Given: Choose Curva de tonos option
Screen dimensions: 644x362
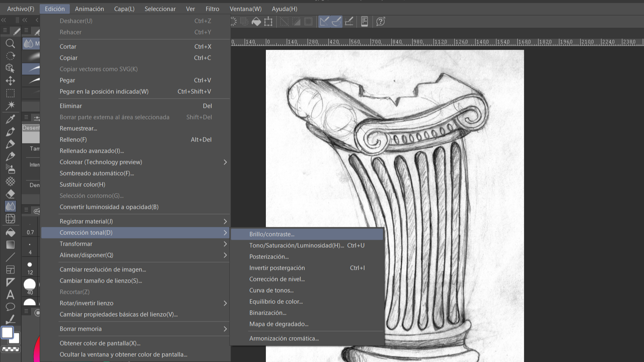Looking at the screenshot, I should tap(271, 290).
